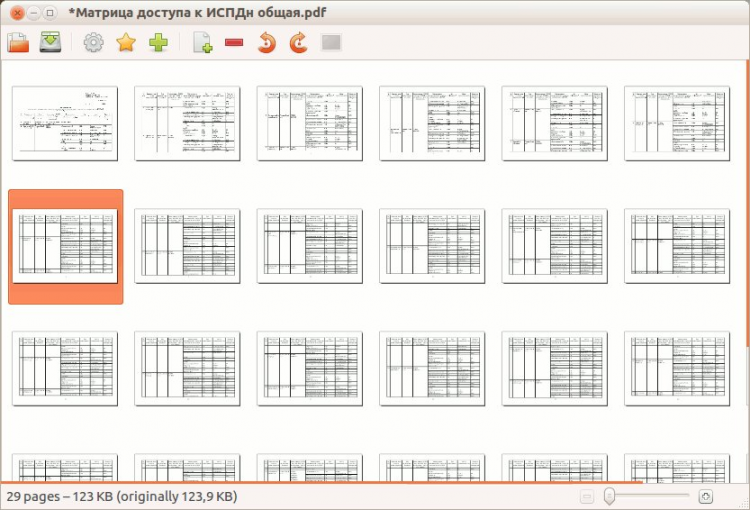This screenshot has height=510, width=750.
Task: Select the partially visible page 24 thumbnail
Action: click(677, 468)
